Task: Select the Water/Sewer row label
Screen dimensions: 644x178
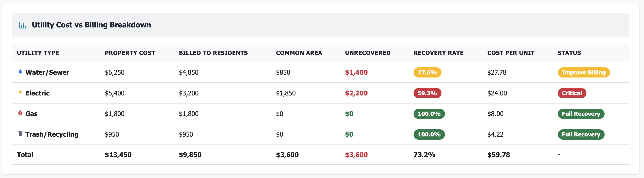Action: (47, 72)
